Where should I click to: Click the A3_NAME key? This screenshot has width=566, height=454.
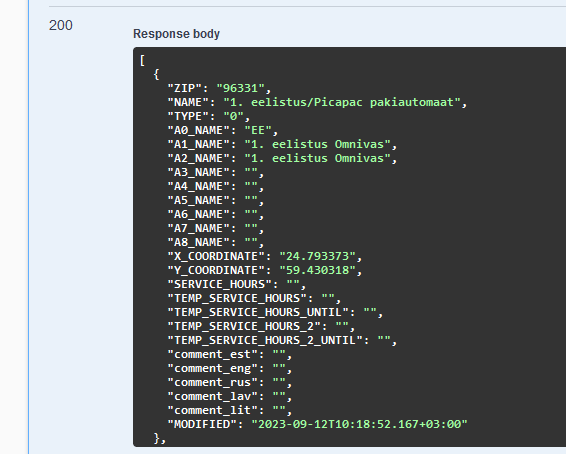pyautogui.click(x=199, y=173)
